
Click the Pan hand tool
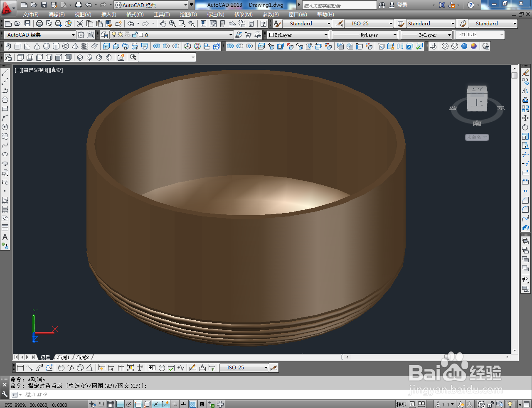pos(163,24)
